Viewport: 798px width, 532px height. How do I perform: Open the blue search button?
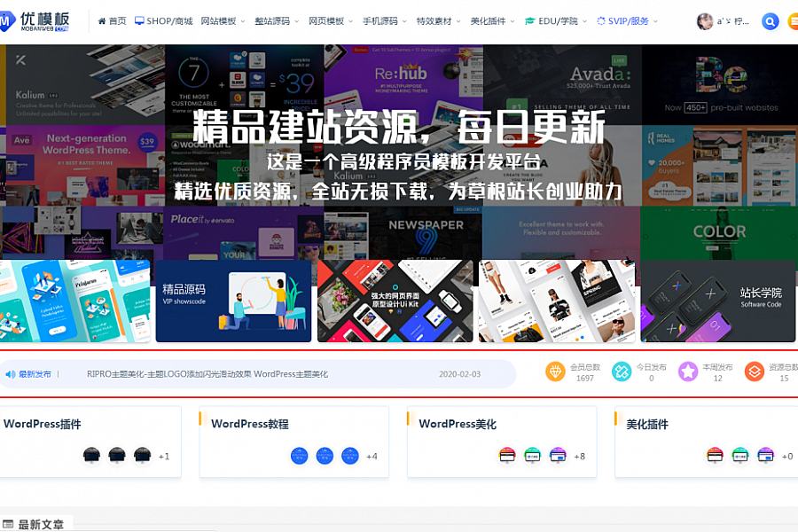770,21
